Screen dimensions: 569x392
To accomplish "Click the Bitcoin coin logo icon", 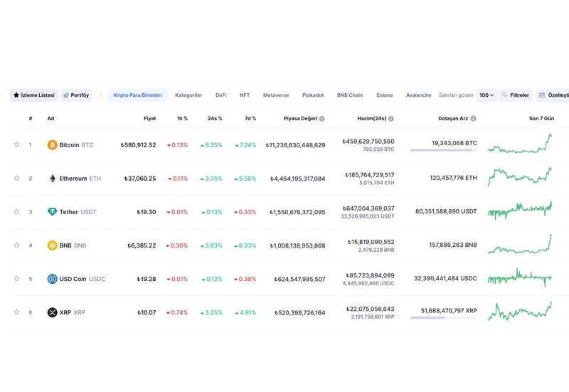I will 52,145.
